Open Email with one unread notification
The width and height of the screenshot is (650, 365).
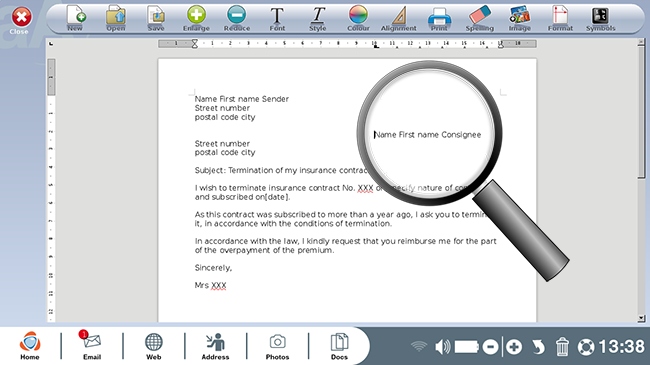(92, 346)
